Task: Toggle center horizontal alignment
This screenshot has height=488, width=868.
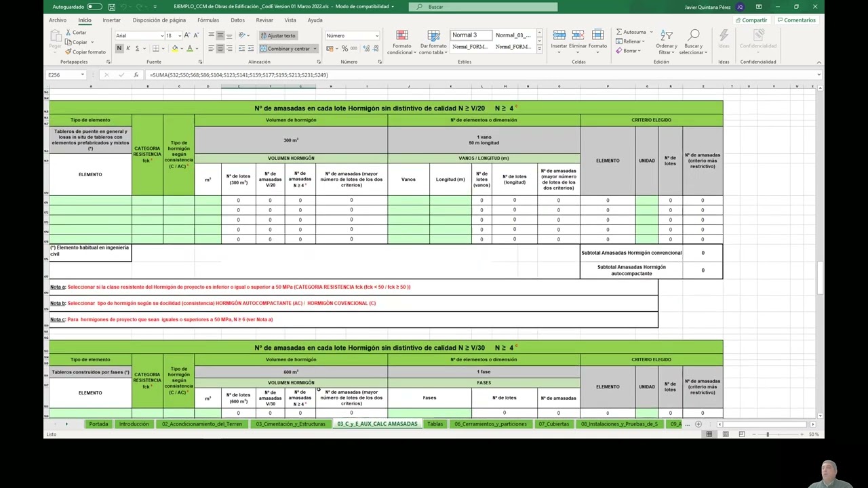Action: tap(220, 48)
